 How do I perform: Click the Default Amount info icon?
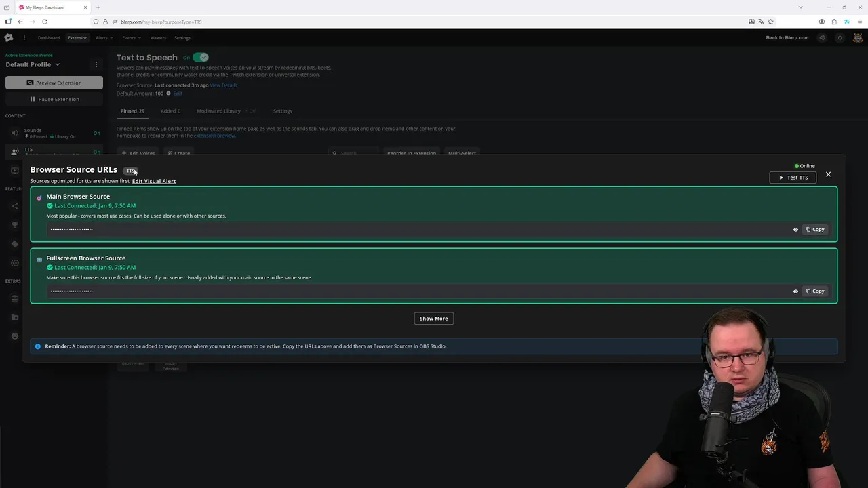pyautogui.click(x=168, y=94)
